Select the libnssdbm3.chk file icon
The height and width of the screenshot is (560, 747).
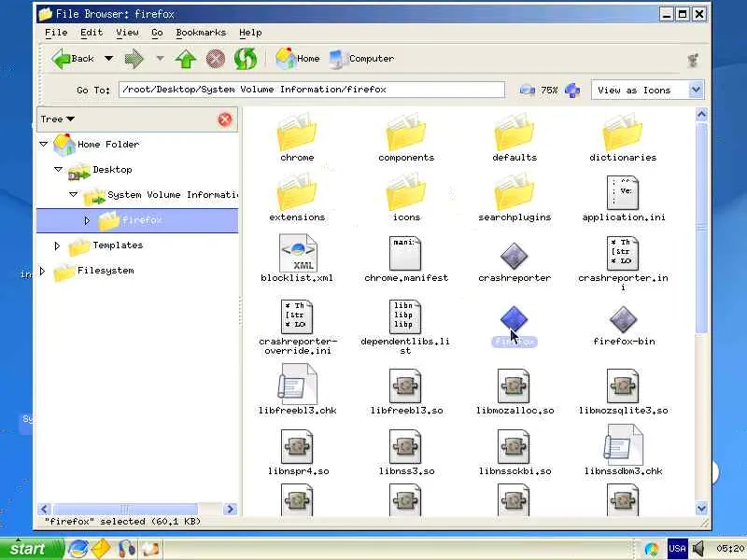tap(623, 445)
